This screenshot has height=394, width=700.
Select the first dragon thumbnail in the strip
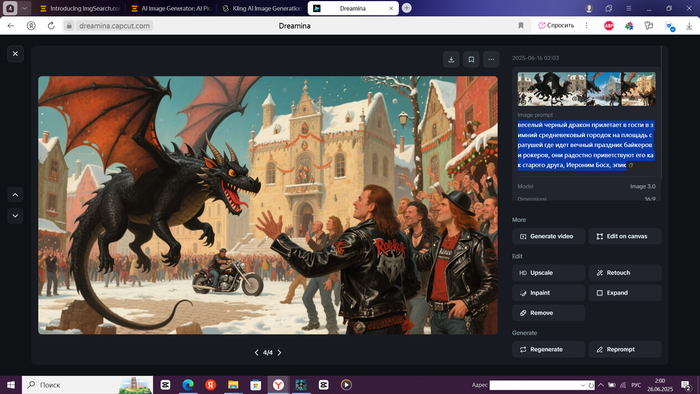[x=552, y=89]
